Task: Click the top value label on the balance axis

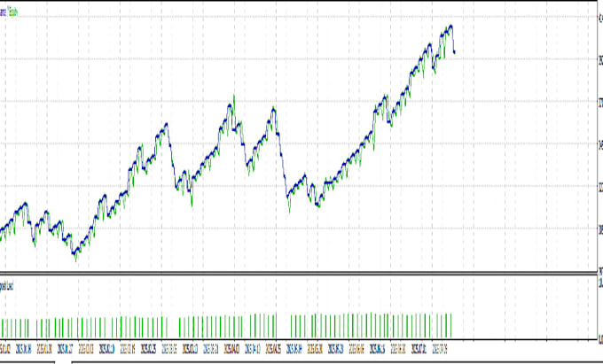Action: (600, 17)
